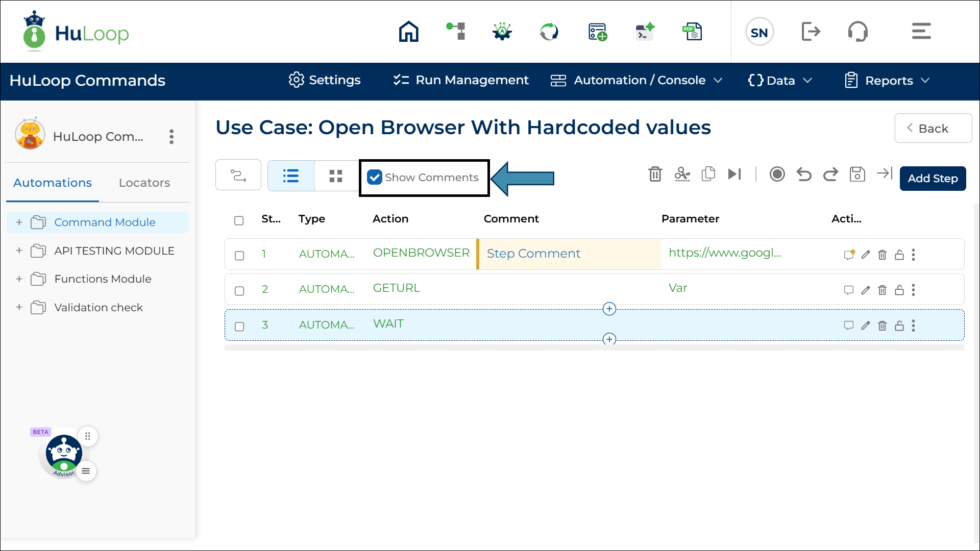Expand the Validation check folder

[19, 307]
